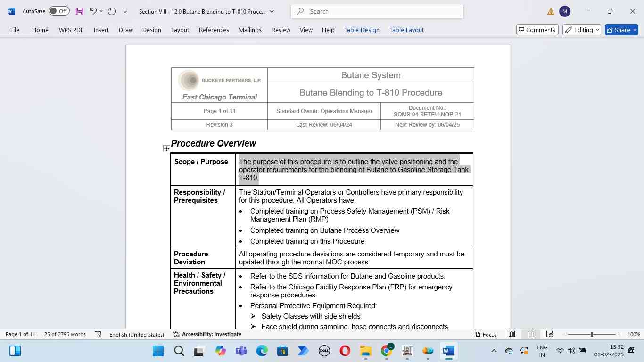The height and width of the screenshot is (362, 644).
Task: Switch to the References tab
Action: point(214,30)
